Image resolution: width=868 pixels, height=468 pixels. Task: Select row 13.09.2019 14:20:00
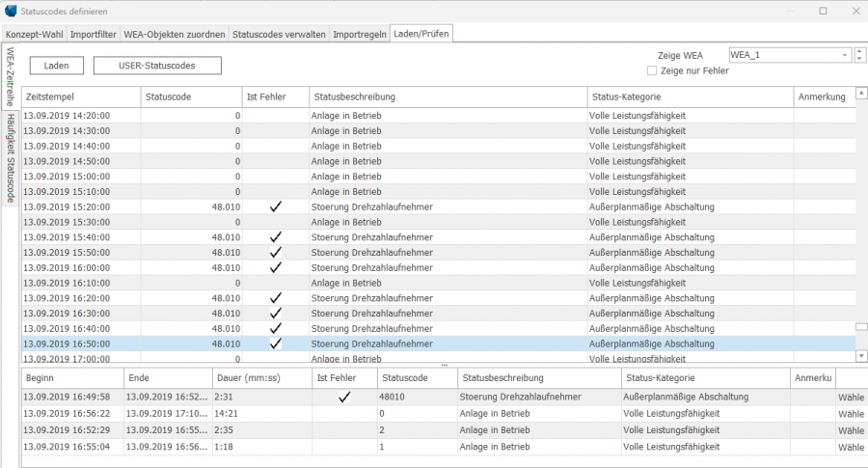click(439, 116)
